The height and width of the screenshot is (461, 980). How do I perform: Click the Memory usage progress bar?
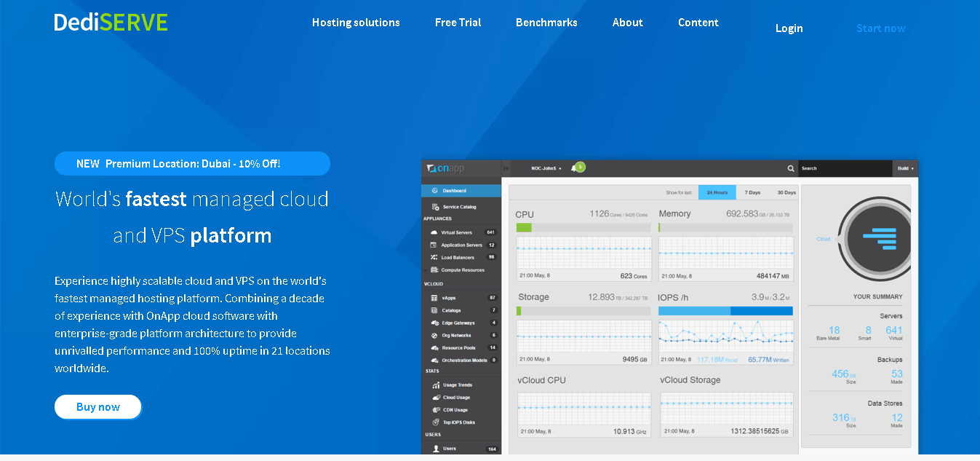pos(725,227)
